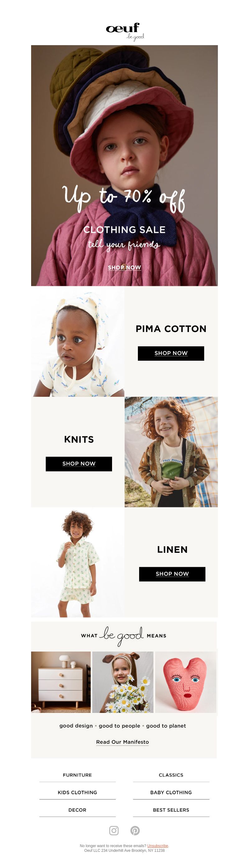249x868 pixels.
Task: Open the Baby Clothing category
Action: click(x=171, y=793)
